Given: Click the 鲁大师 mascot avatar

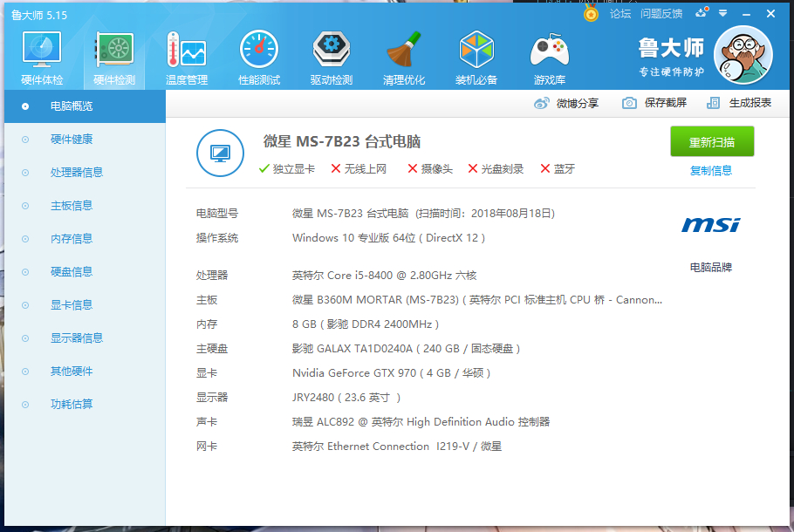Looking at the screenshot, I should (x=743, y=55).
